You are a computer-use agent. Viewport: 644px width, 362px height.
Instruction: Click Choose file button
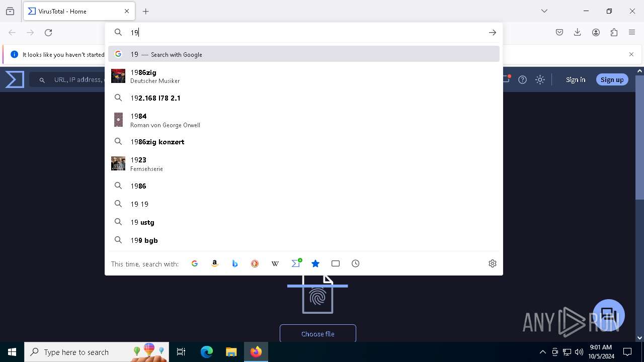(318, 333)
